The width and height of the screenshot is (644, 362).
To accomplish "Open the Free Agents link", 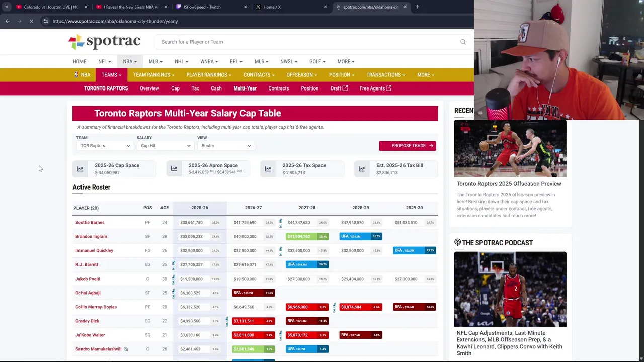I will (375, 88).
